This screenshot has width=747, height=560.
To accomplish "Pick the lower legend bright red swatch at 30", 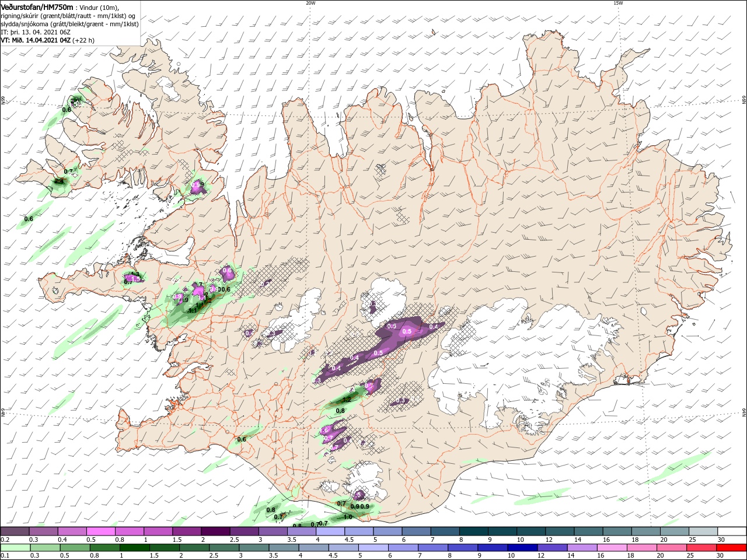I will click(x=731, y=548).
